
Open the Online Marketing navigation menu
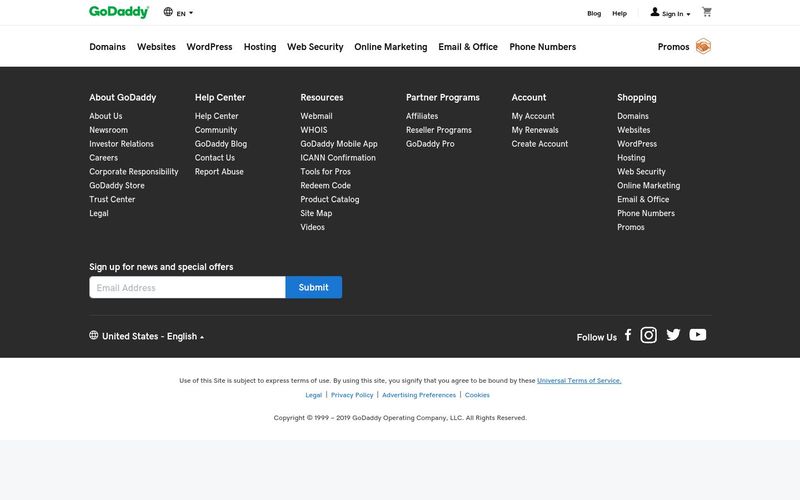click(x=391, y=47)
